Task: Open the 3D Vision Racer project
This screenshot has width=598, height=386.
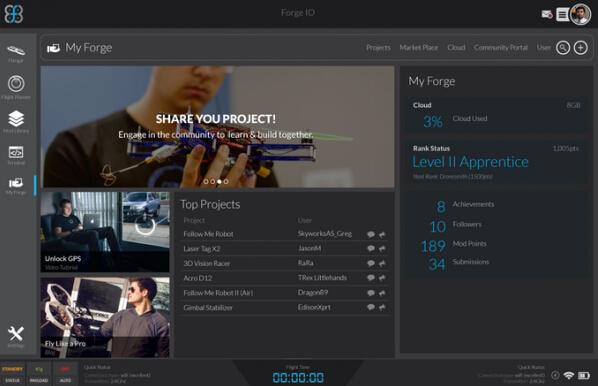Action: [207, 264]
